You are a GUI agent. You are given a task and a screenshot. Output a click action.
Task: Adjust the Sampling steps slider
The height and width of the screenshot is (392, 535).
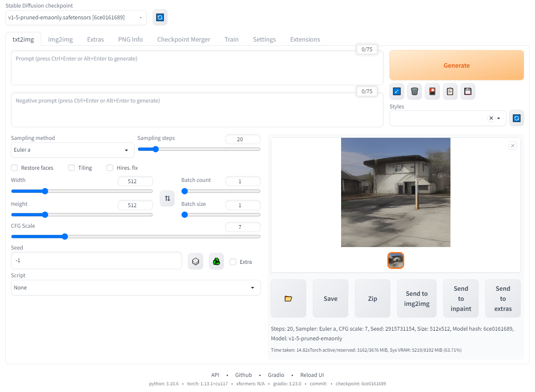pos(199,149)
